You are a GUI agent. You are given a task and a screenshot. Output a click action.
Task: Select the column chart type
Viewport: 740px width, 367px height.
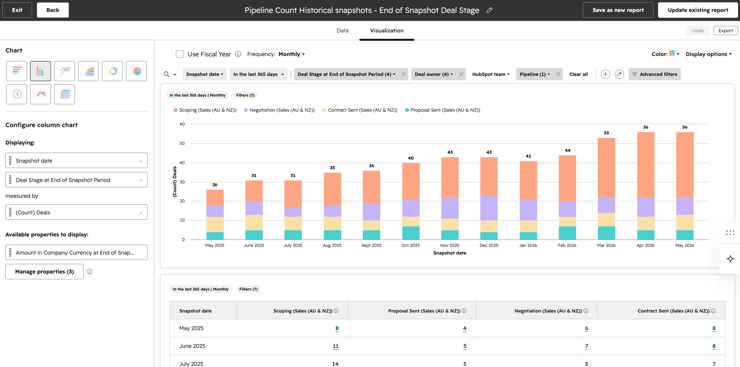pyautogui.click(x=41, y=71)
